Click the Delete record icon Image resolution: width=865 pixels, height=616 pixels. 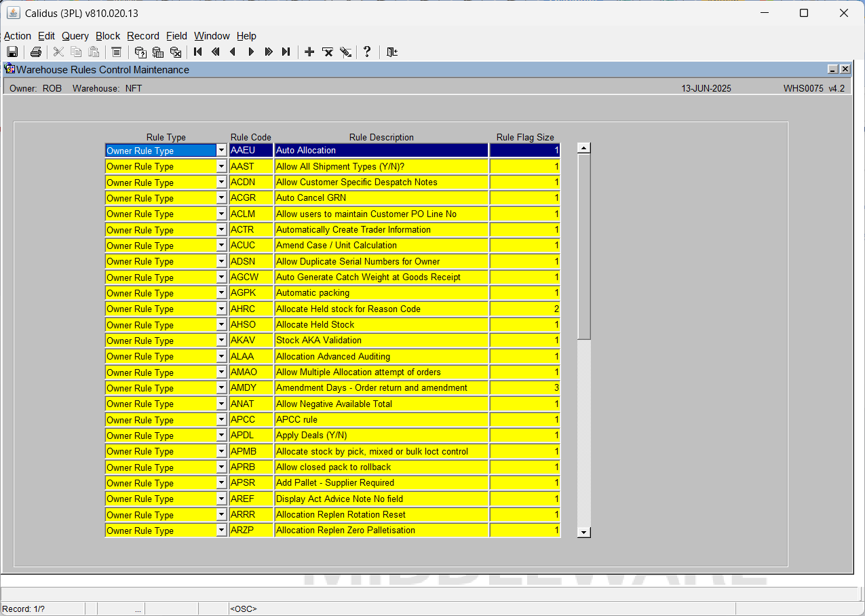point(328,52)
